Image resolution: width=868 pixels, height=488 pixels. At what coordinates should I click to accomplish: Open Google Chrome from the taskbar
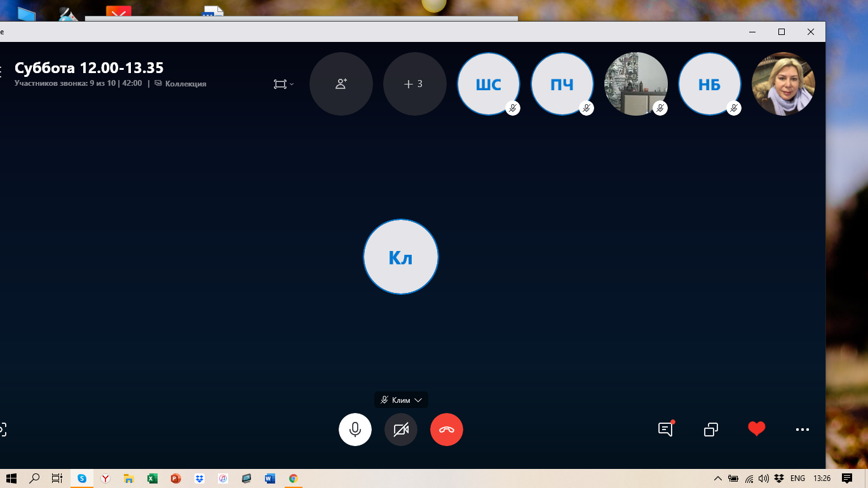[293, 478]
